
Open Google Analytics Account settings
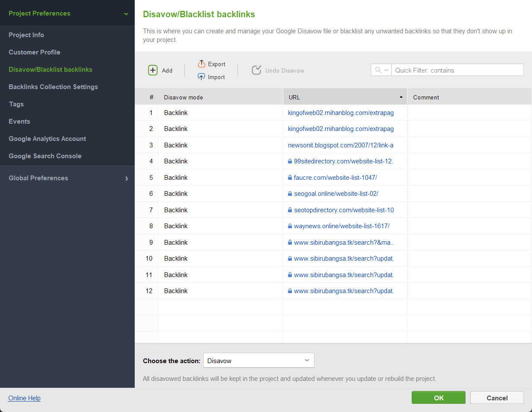(x=47, y=139)
